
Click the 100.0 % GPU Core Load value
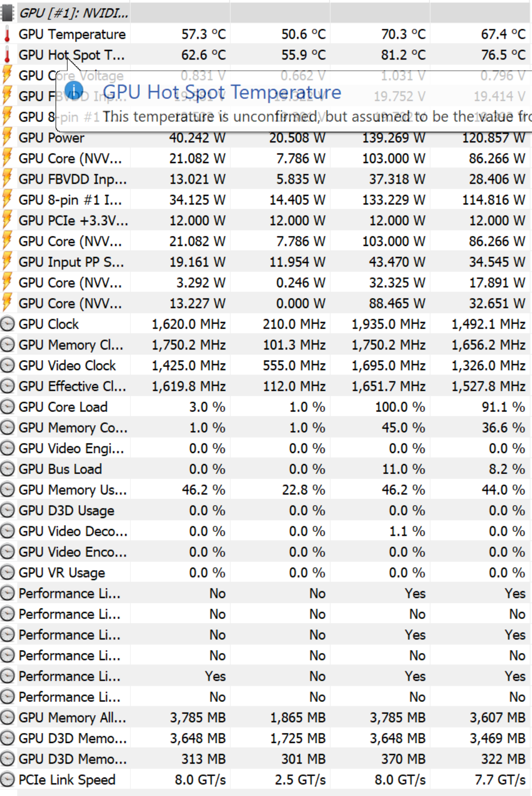pyautogui.click(x=400, y=407)
